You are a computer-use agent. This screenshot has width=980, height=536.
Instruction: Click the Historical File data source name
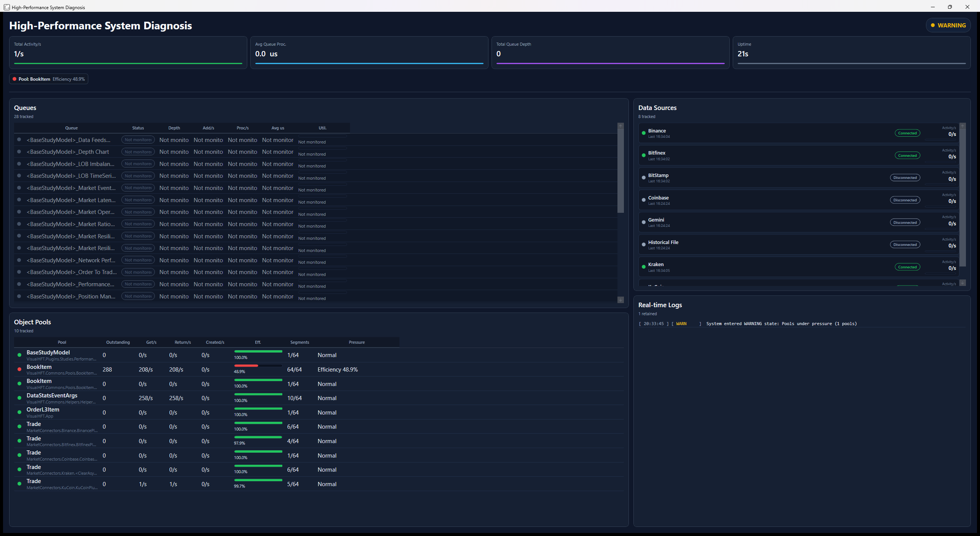click(x=663, y=242)
